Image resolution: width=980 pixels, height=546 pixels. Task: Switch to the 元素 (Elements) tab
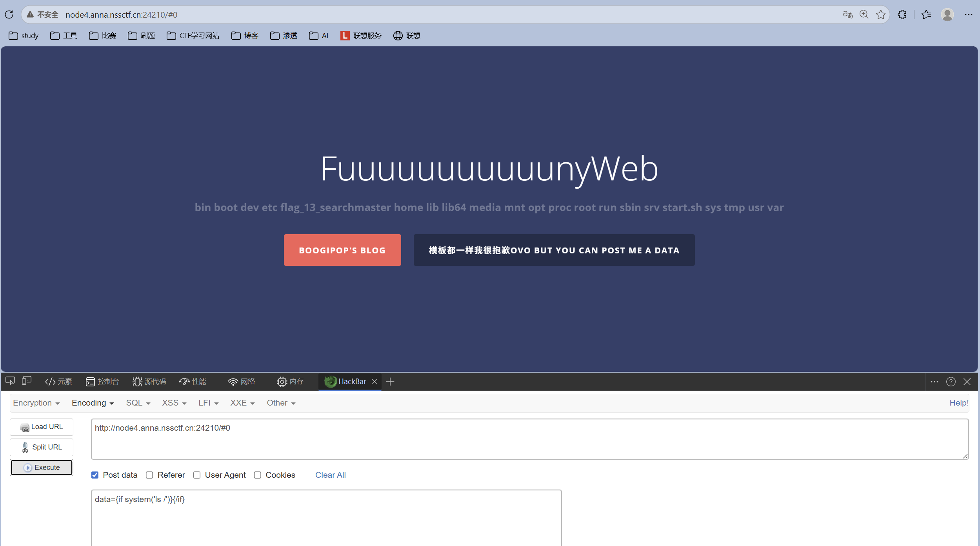coord(58,382)
